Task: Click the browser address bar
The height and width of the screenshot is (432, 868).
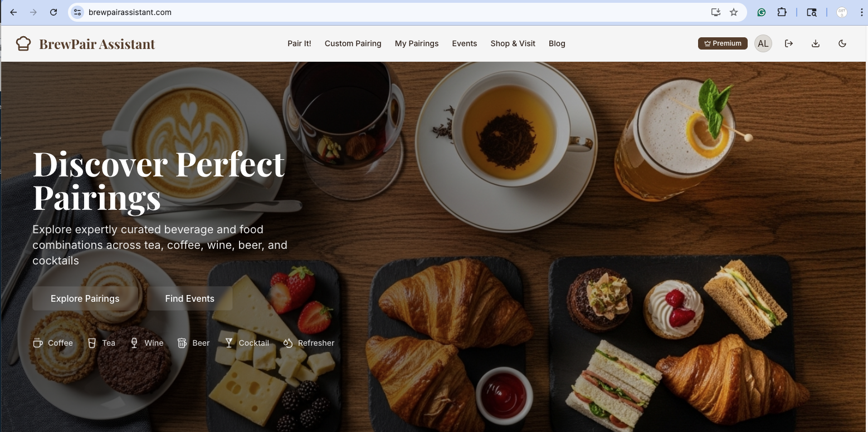Action: click(x=390, y=12)
